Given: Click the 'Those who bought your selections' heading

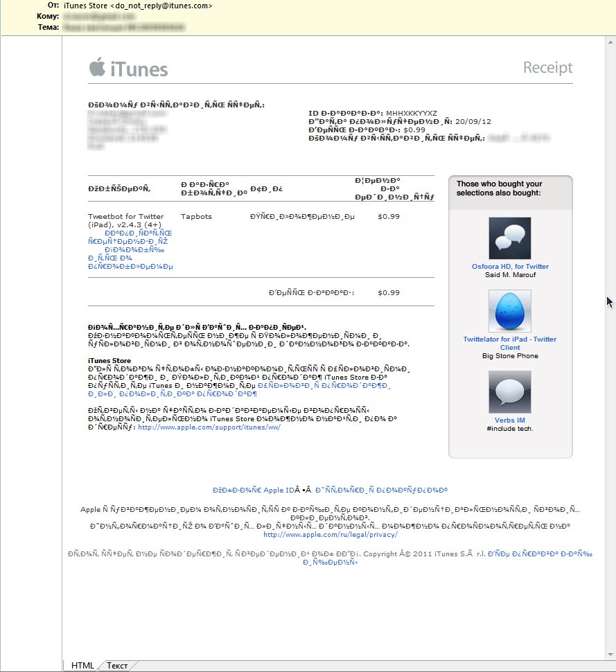Looking at the screenshot, I should [x=499, y=188].
